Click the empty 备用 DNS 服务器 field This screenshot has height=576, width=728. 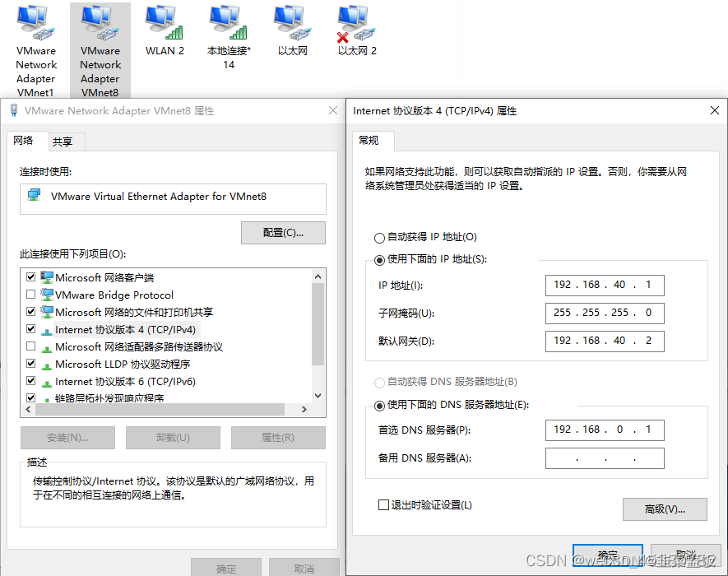605,458
